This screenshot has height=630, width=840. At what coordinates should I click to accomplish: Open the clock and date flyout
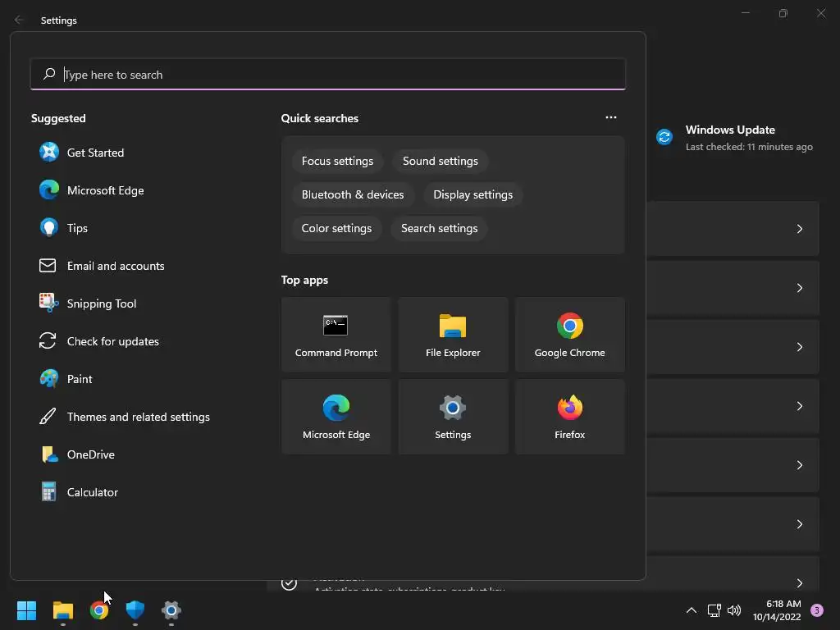(777, 610)
